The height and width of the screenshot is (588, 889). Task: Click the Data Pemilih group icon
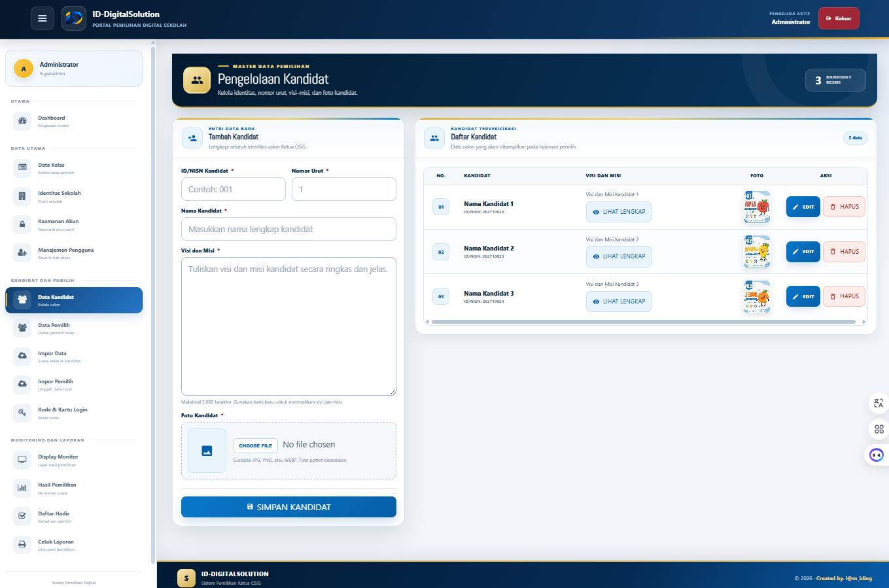pos(22,328)
